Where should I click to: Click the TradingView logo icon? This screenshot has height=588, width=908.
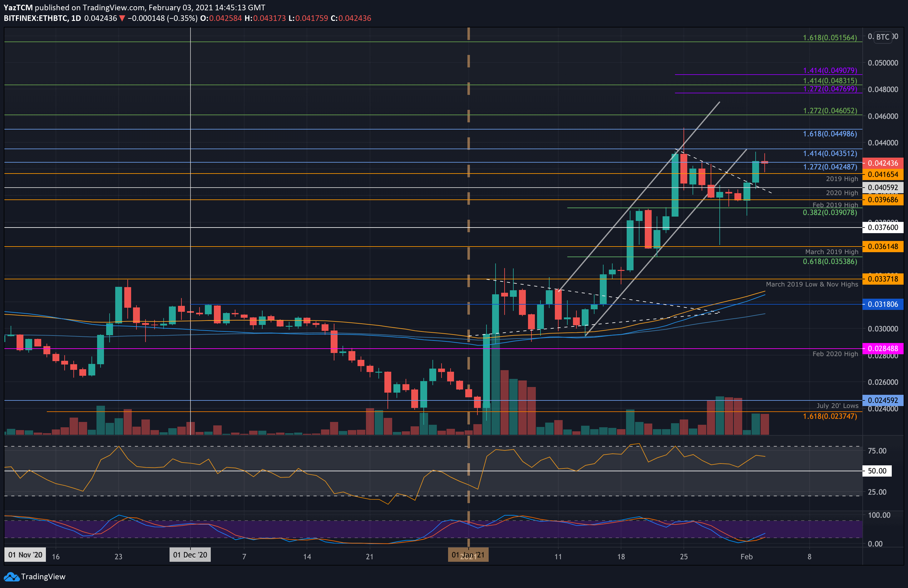12,576
